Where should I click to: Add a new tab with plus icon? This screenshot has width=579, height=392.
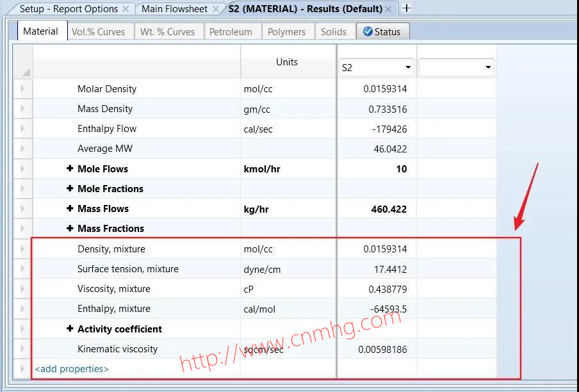pos(406,8)
